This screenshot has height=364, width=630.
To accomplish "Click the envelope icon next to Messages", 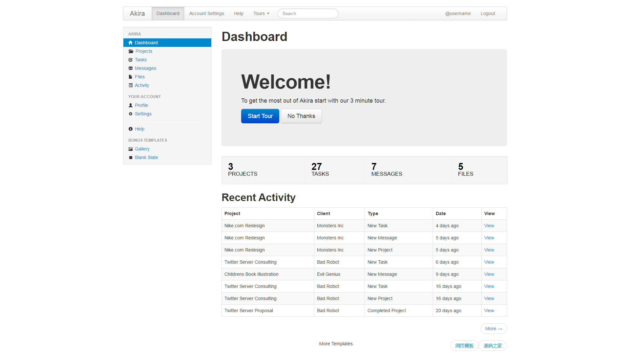I will (x=131, y=68).
